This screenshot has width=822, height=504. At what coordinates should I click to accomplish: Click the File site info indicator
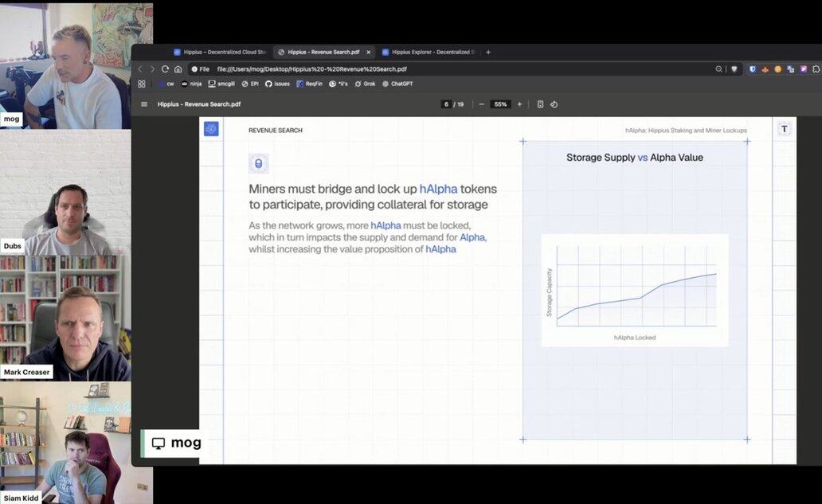pos(200,69)
